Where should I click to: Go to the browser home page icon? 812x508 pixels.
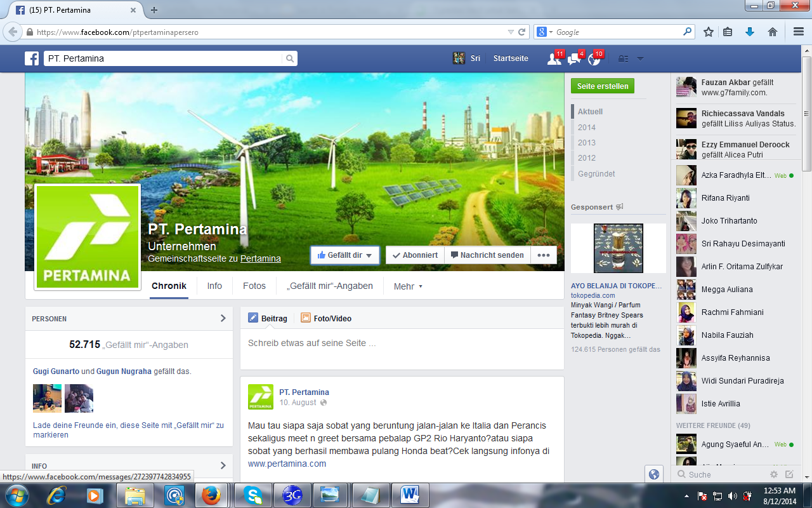pos(773,32)
